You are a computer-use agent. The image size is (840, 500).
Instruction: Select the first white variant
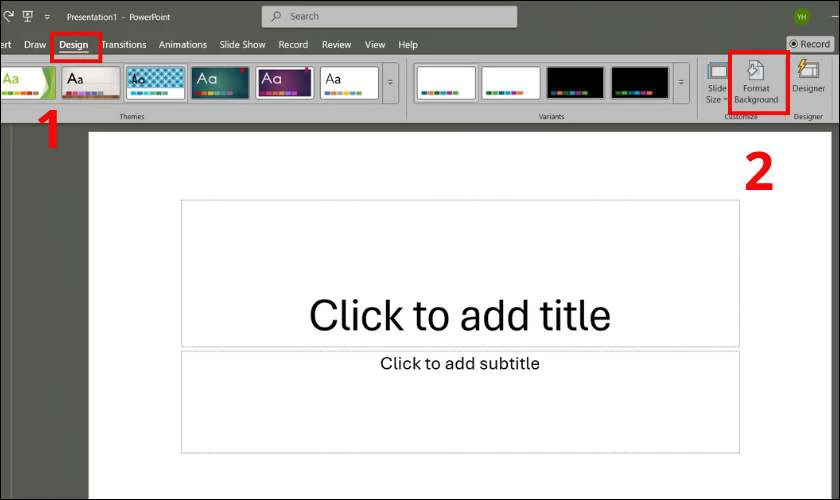click(446, 83)
